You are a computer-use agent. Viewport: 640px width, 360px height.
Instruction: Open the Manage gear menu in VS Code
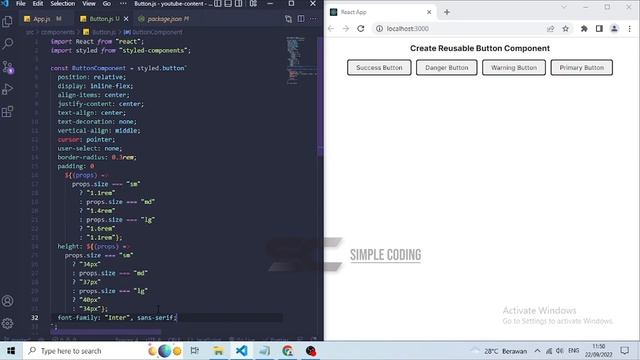pos(7,324)
